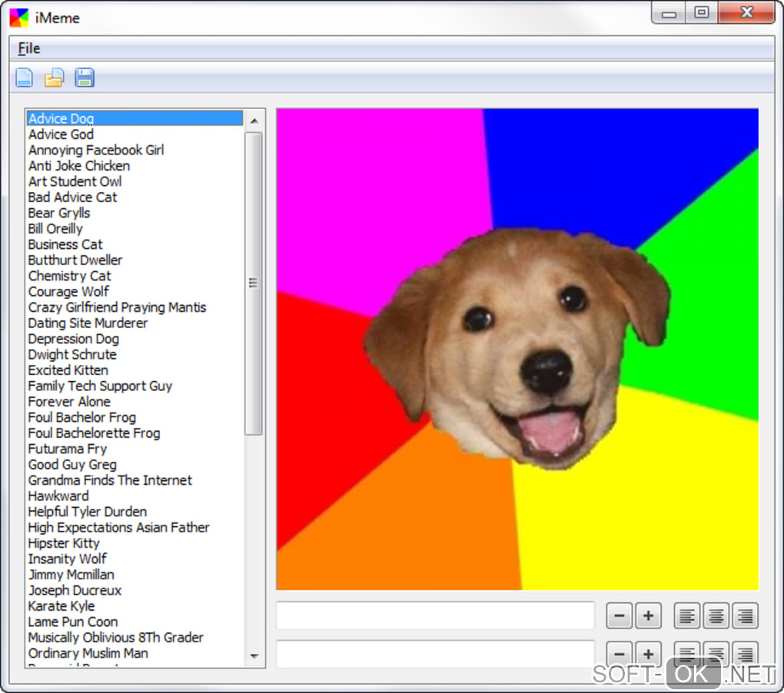Pick Karate Kyle from the list
This screenshot has width=784, height=693.
135,606
